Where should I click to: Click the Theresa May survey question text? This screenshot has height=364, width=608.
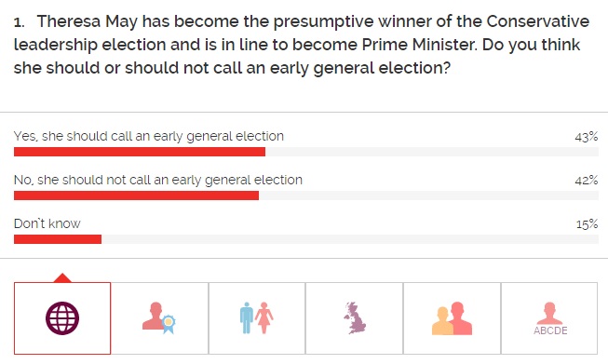coord(302,45)
